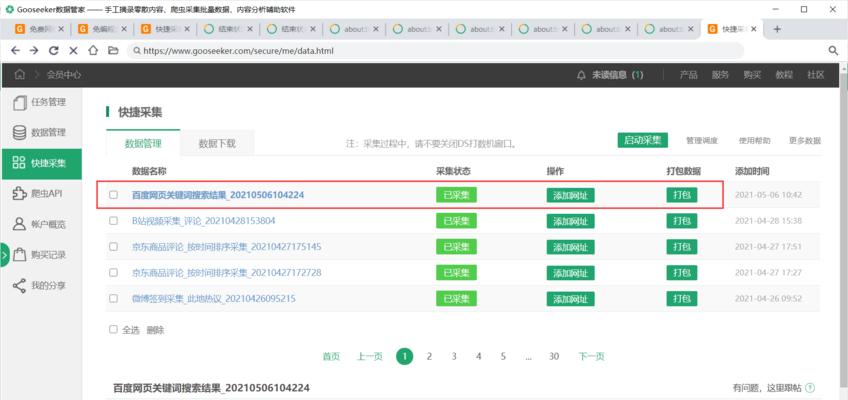This screenshot has height=400, width=848.
Task: Open the folder icon next to home
Action: (112, 50)
